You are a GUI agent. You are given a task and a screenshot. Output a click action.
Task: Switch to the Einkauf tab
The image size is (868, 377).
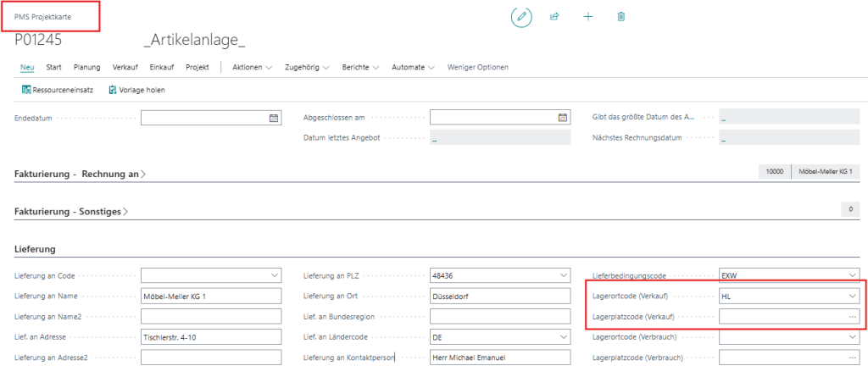[x=162, y=67]
